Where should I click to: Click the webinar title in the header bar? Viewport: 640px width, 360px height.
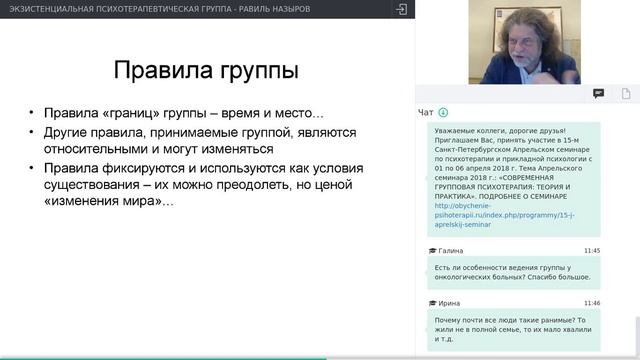click(160, 9)
